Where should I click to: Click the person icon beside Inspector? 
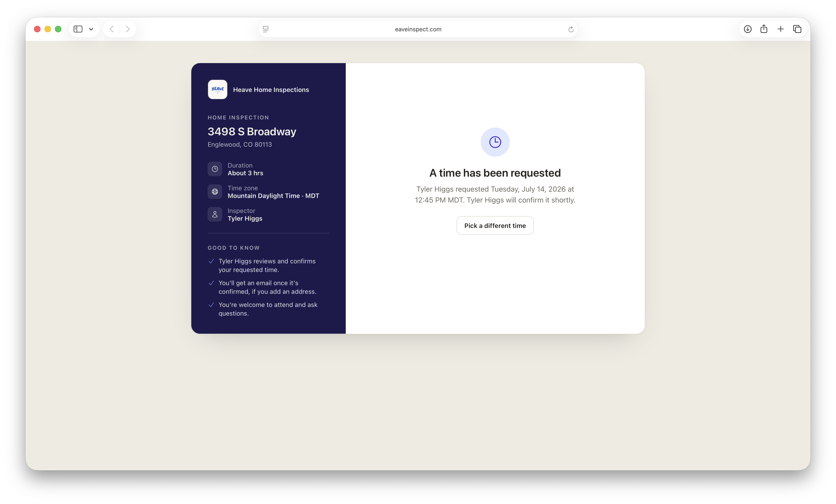tap(215, 214)
